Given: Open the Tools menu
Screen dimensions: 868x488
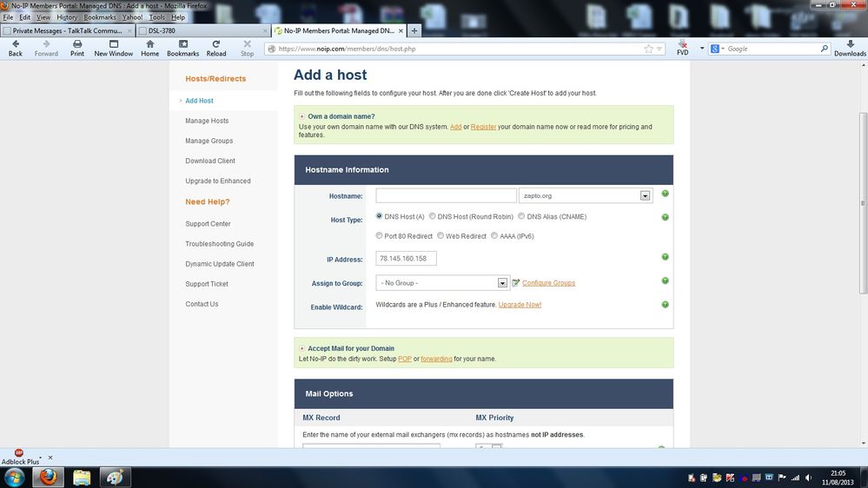Looking at the screenshot, I should 156,17.
